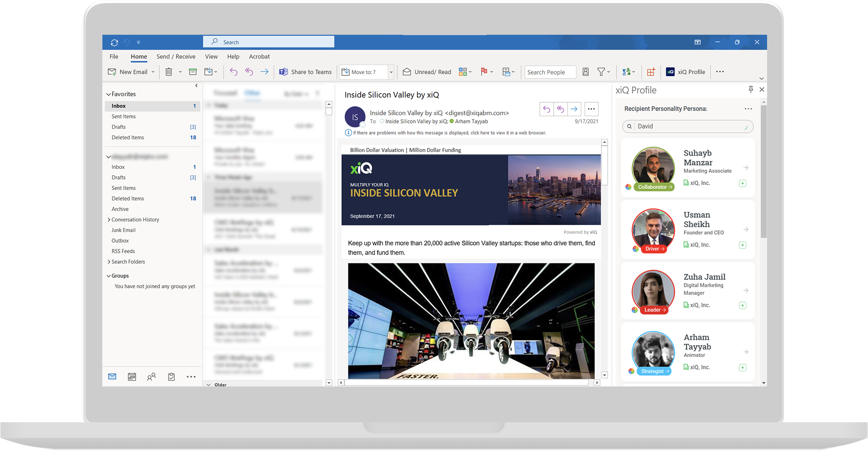Click the Search People input field
The image size is (868, 451).
(x=550, y=72)
